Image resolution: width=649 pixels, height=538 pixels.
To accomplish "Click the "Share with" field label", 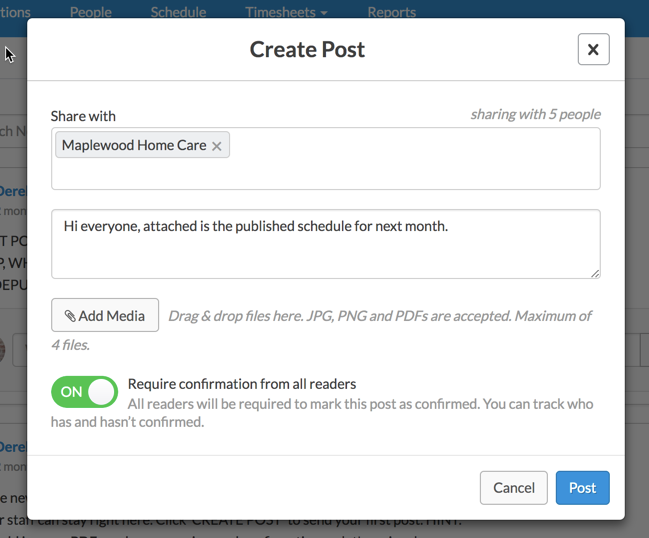I will point(83,116).
